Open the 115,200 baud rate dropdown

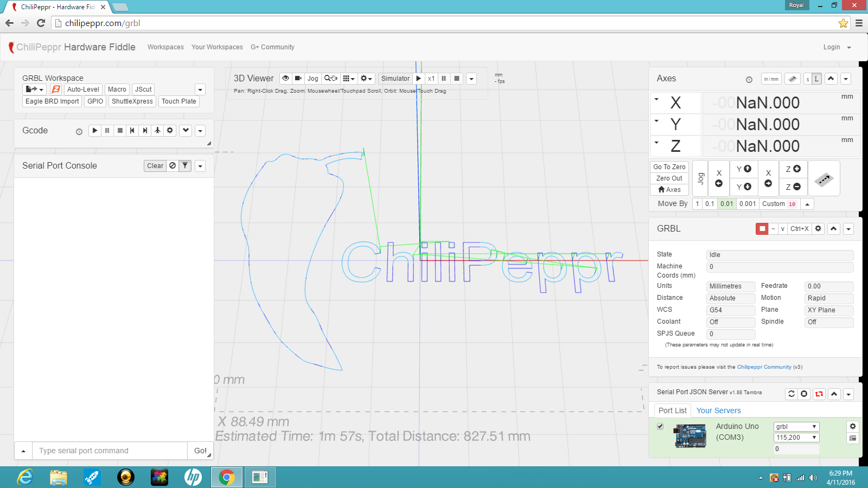796,438
